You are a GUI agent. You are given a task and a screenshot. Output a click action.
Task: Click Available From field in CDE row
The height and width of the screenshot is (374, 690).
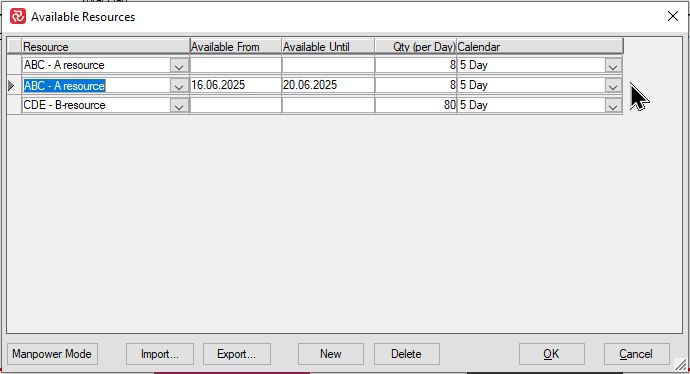[x=235, y=105]
